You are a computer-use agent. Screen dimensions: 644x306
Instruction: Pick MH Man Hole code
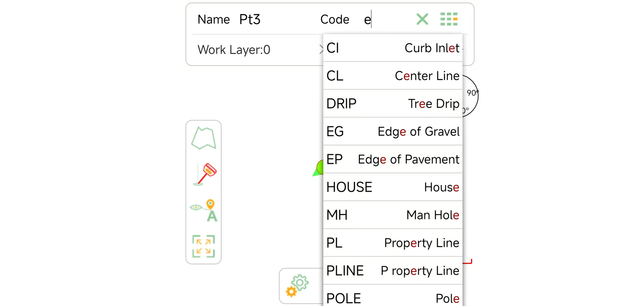392,215
